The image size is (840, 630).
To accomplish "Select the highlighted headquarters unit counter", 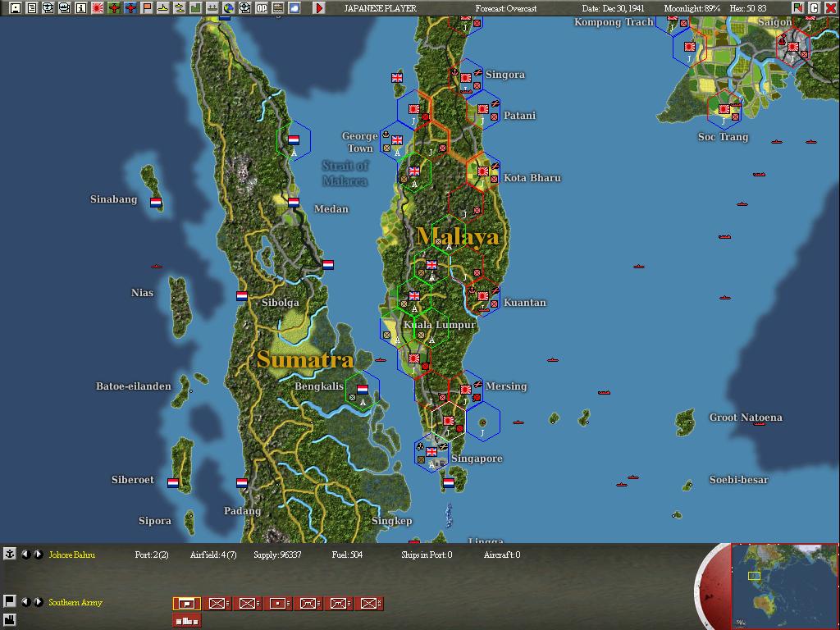I will (187, 604).
